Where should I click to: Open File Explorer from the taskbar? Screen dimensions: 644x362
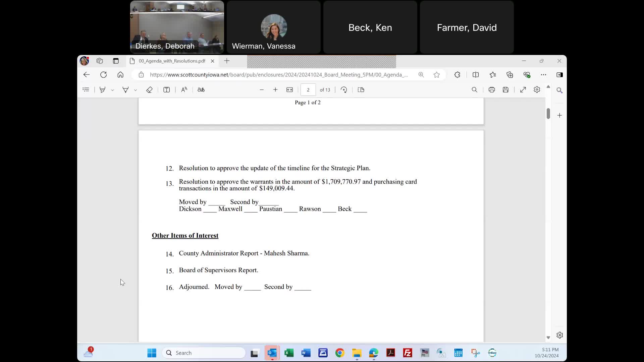pos(357,353)
